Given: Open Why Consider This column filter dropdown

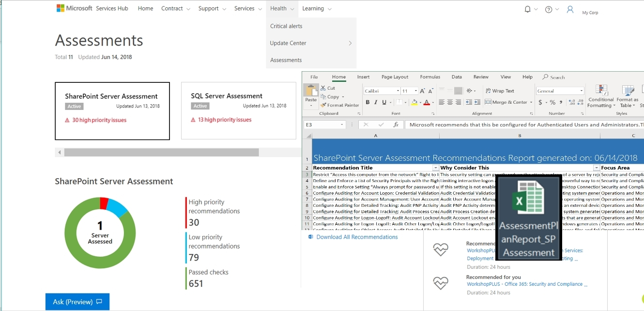Looking at the screenshot, I should coord(596,168).
